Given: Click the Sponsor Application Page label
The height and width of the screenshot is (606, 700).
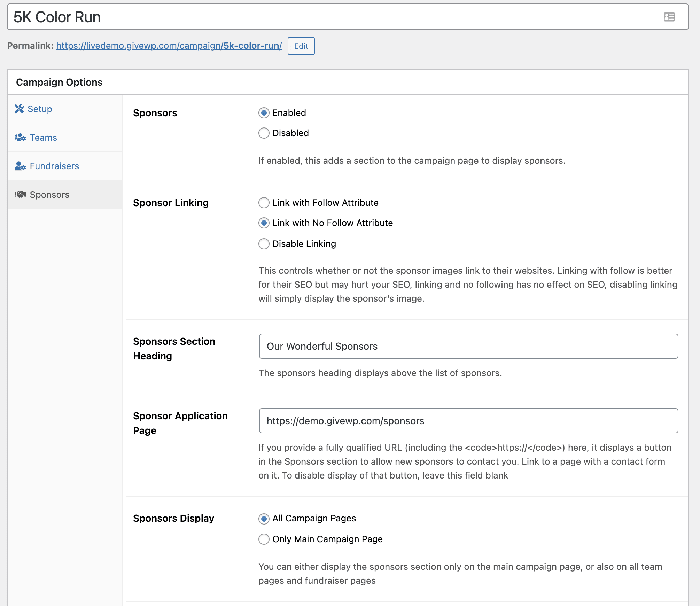Looking at the screenshot, I should [x=180, y=423].
